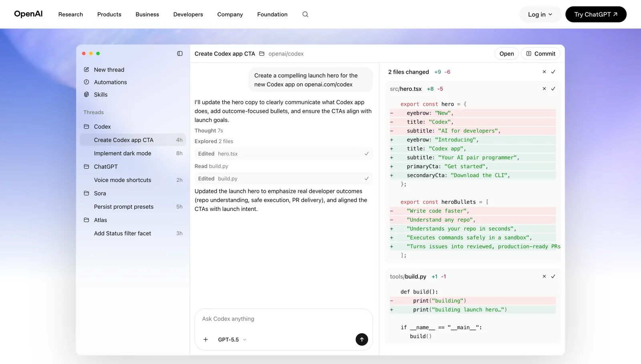Image resolution: width=641 pixels, height=364 pixels.
Task: Open the GPT-5.5 model selector dropdown
Action: click(232, 340)
